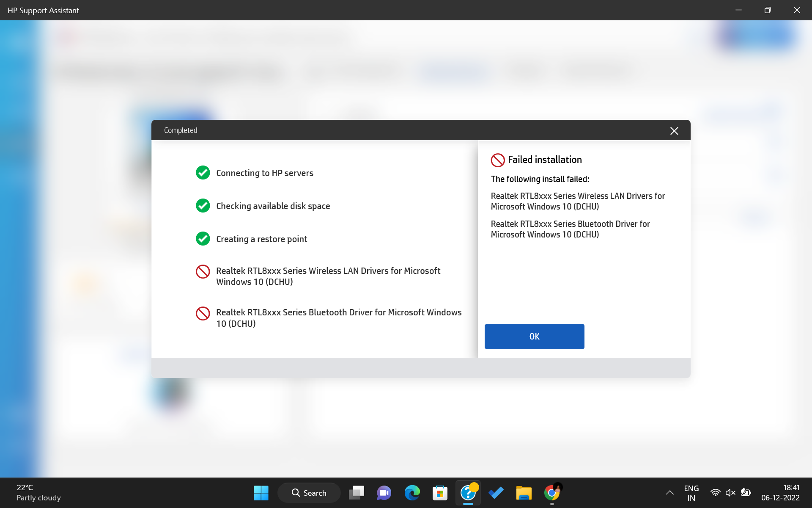Viewport: 812px width, 508px height.
Task: Click Wireless LAN Drivers entry in failed list
Action: click(x=578, y=201)
